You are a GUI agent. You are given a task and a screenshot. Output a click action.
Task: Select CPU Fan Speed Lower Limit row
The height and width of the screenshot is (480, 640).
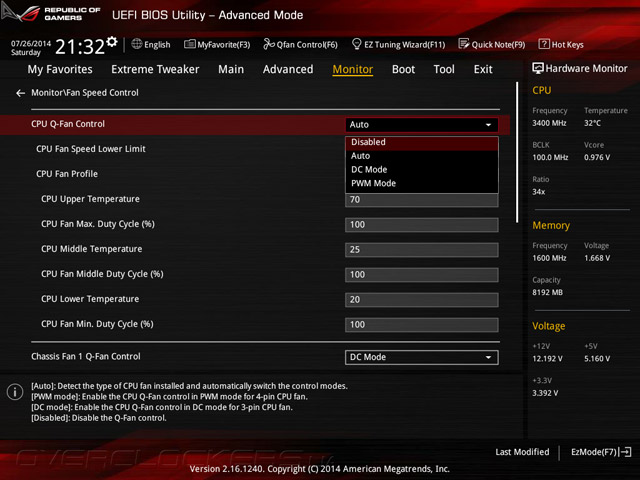point(255,149)
